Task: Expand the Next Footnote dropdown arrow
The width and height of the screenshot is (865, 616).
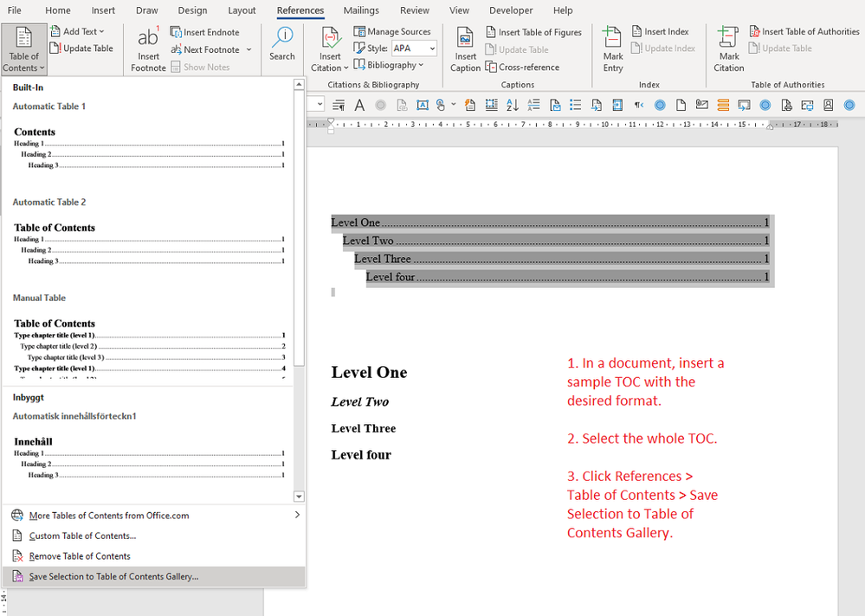Action: (249, 49)
